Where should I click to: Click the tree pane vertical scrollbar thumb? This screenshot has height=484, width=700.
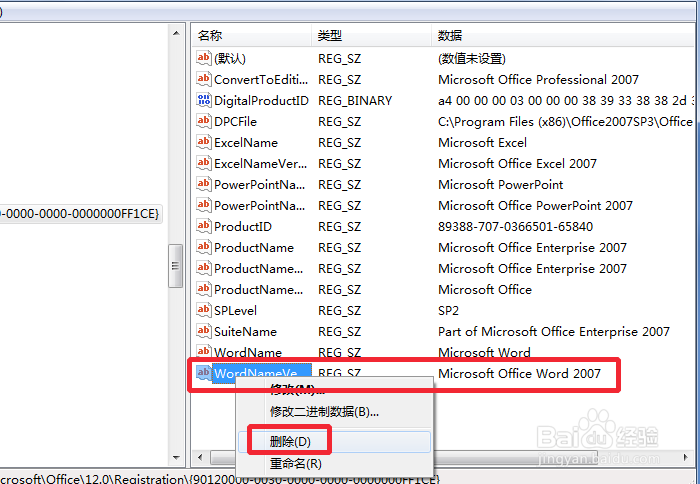pos(175,266)
